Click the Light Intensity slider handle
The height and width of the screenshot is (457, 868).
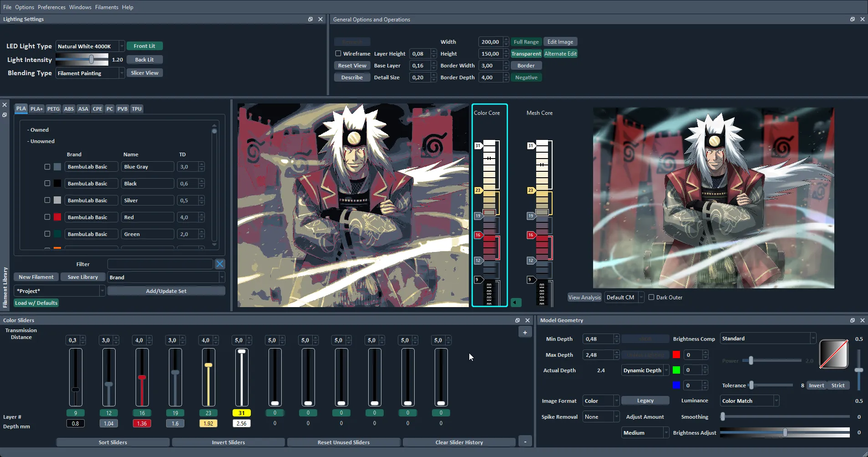(91, 59)
